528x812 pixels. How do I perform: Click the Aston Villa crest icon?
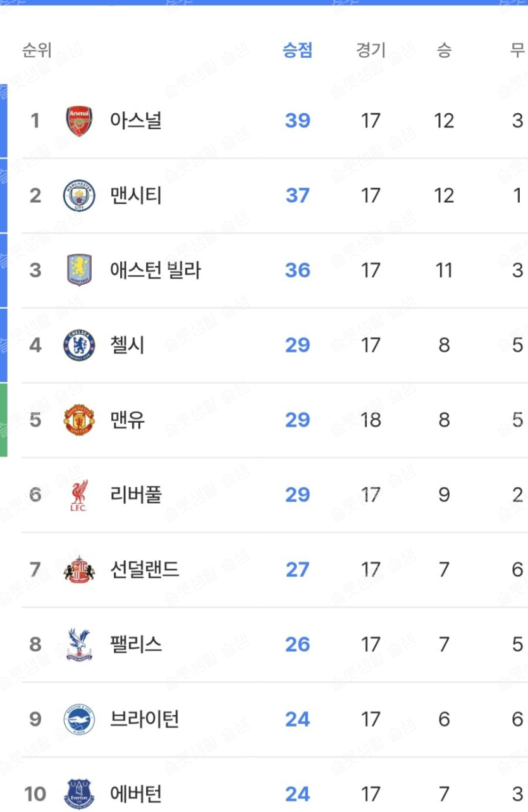click(79, 270)
